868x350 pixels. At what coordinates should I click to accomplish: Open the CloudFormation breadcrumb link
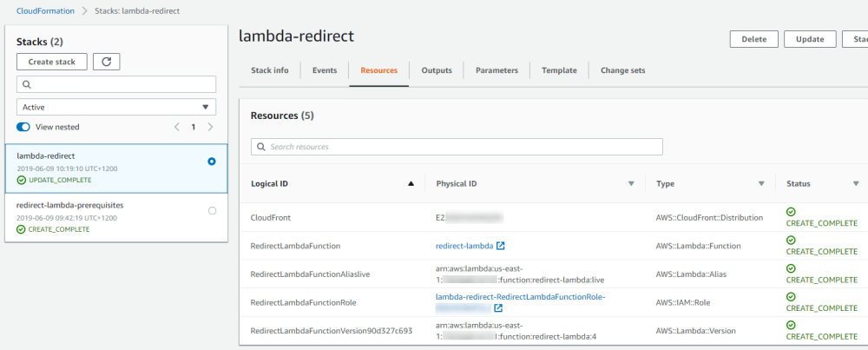click(x=45, y=10)
